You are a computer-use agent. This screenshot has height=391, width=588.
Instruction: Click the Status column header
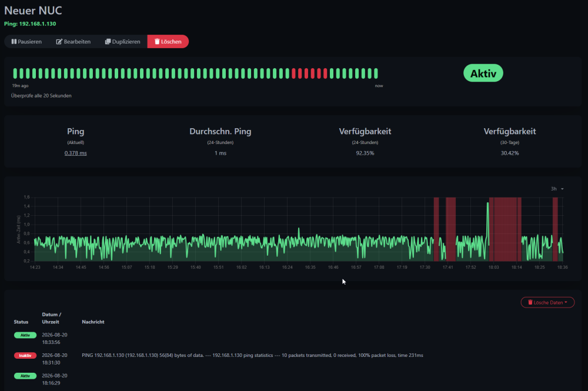pyautogui.click(x=21, y=322)
